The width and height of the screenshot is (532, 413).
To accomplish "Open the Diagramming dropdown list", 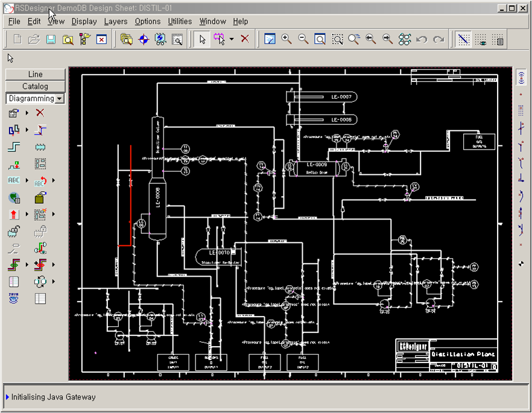I will click(60, 99).
